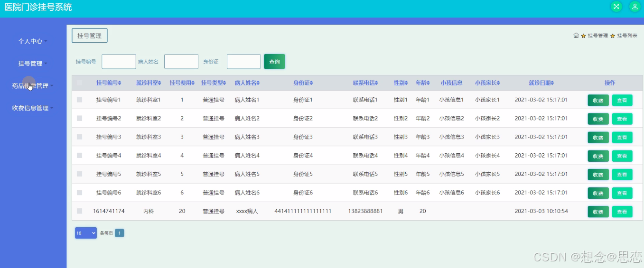Check the row for 挂号编号1
This screenshot has width=644, height=268.
(80, 100)
